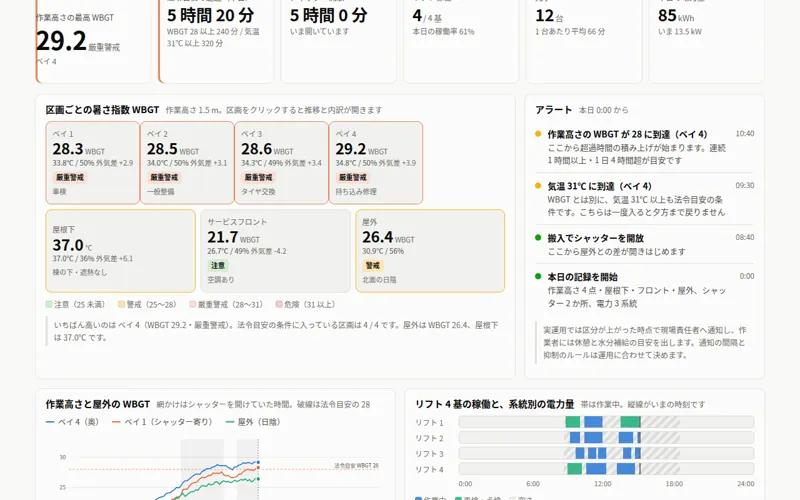Click the 厳重警戒（28〜31） legend swatch
Screen dimensions: 800x500
[x=192, y=304]
